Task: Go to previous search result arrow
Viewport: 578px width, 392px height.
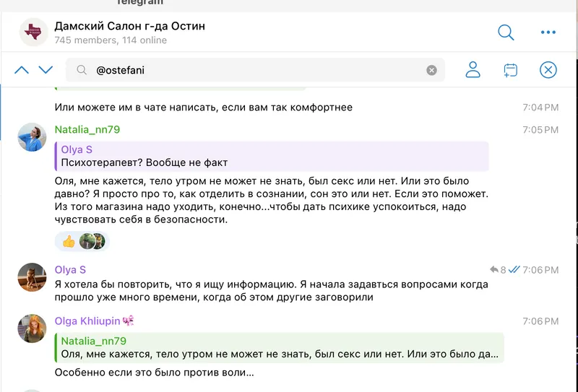Action: click(22, 70)
